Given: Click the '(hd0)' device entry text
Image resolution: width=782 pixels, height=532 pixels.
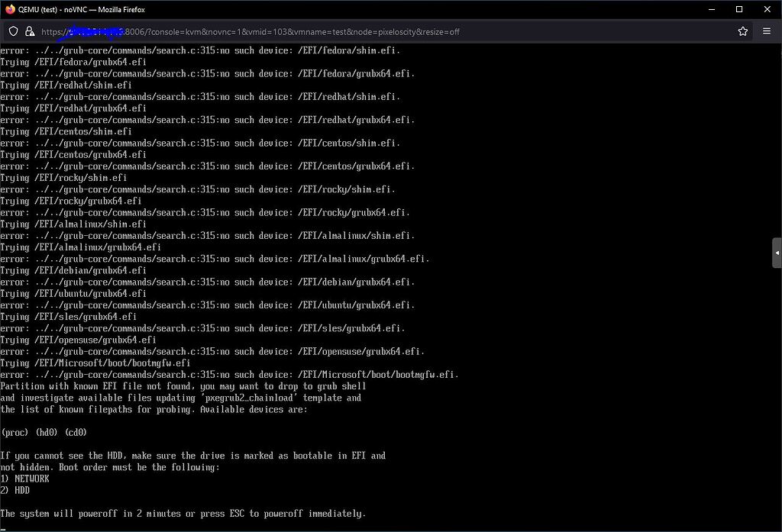Looking at the screenshot, I should pyautogui.click(x=46, y=432).
